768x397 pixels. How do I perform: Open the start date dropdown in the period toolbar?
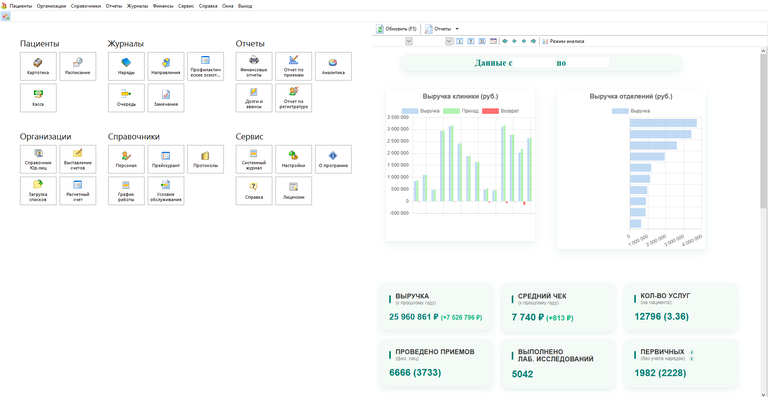(409, 42)
